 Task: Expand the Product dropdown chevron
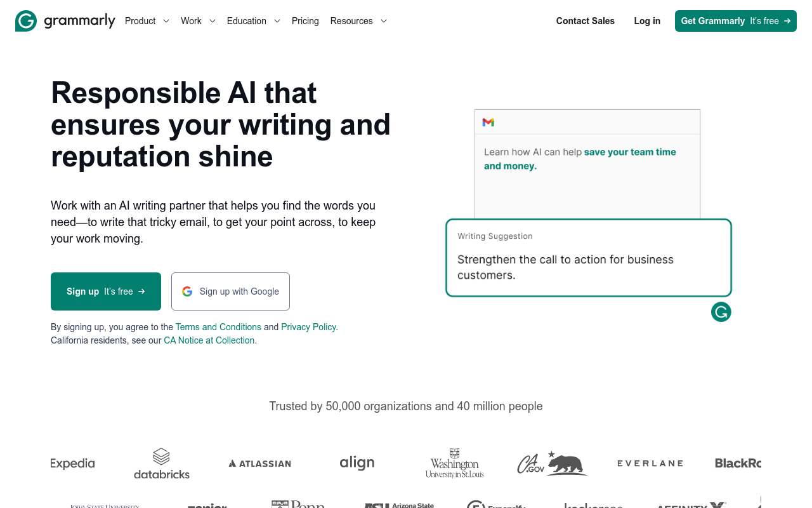tap(166, 21)
